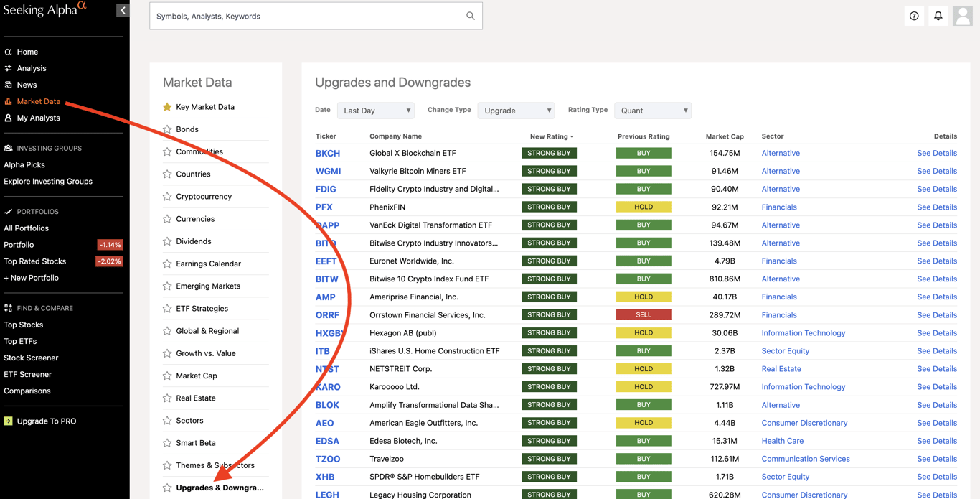Screen dimensions: 980x499
Task: Open the Rating Type dropdown showing Quant
Action: click(653, 110)
